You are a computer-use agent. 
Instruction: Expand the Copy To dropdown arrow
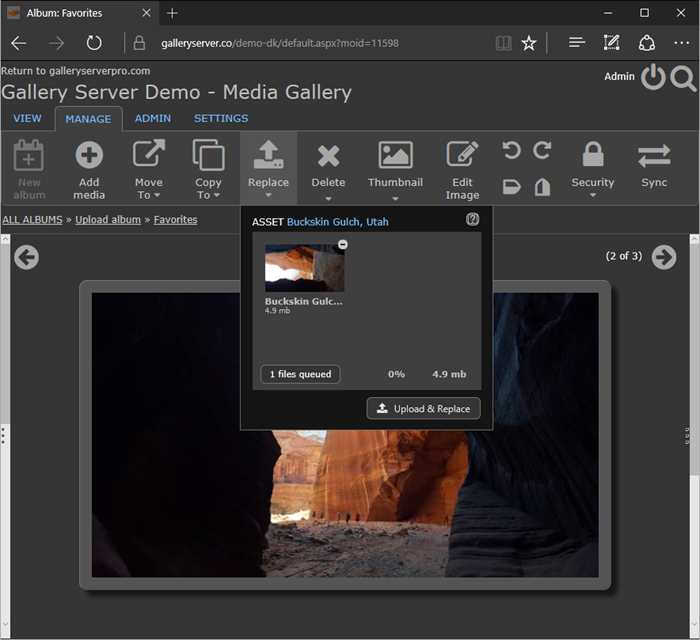217,195
